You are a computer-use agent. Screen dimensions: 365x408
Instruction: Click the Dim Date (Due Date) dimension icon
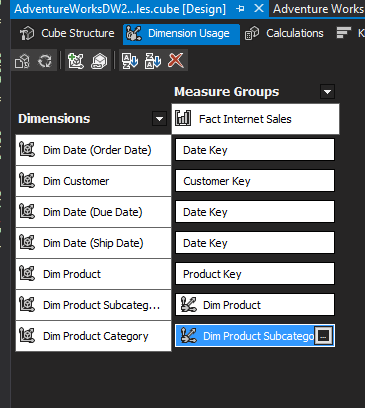(x=27, y=211)
